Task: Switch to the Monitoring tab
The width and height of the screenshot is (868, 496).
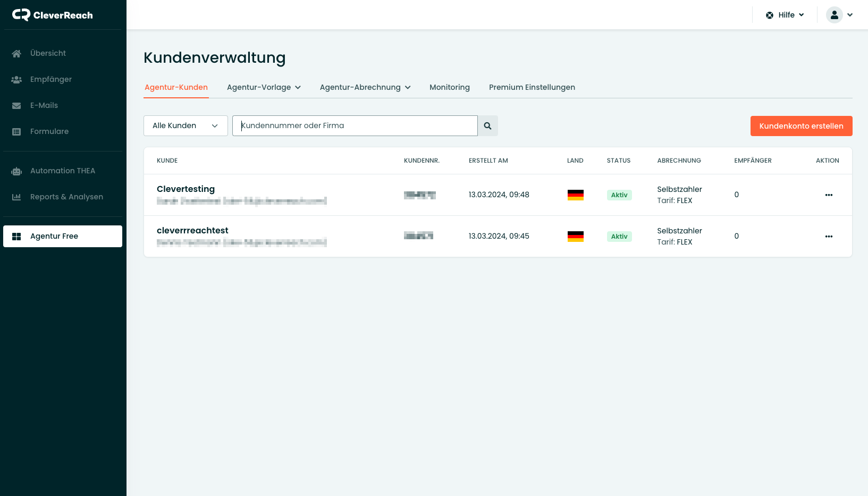Action: coord(449,87)
